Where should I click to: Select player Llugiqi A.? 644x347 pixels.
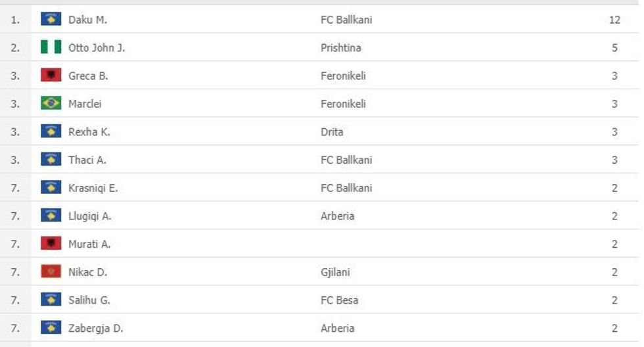89,216
